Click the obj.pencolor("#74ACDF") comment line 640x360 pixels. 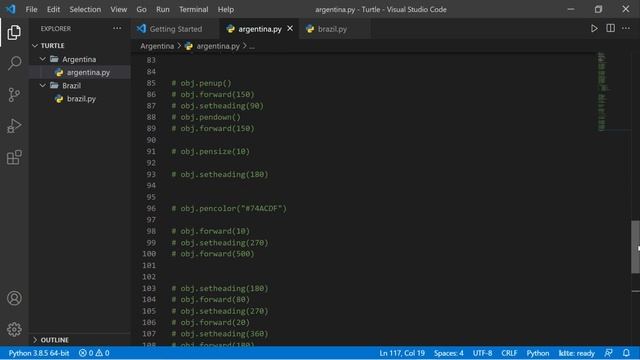[x=229, y=209]
